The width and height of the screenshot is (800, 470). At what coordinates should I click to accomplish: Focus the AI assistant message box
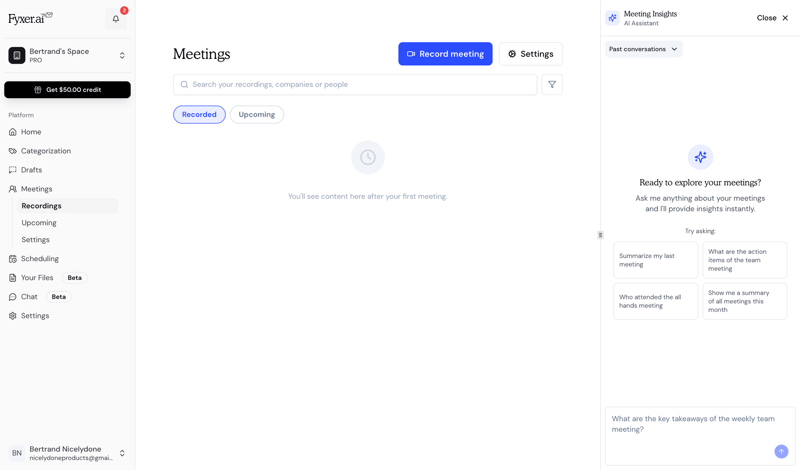[700, 435]
